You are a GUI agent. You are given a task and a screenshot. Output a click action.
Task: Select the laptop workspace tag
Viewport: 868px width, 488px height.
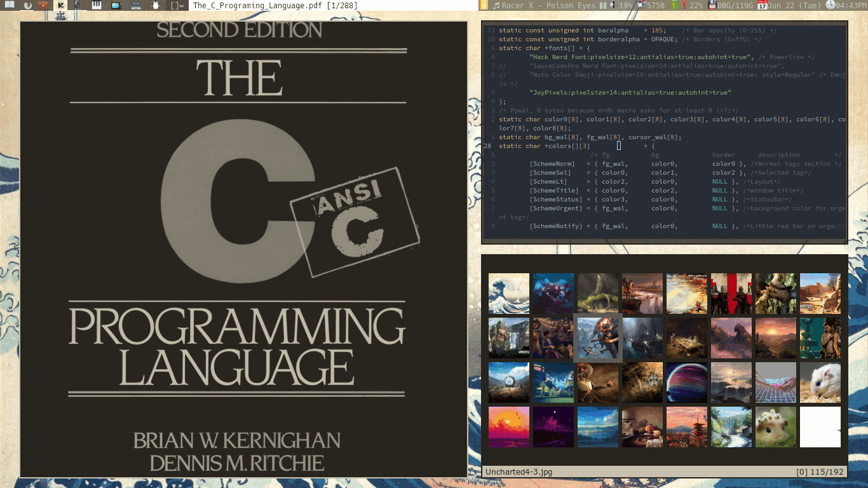click(x=136, y=5)
